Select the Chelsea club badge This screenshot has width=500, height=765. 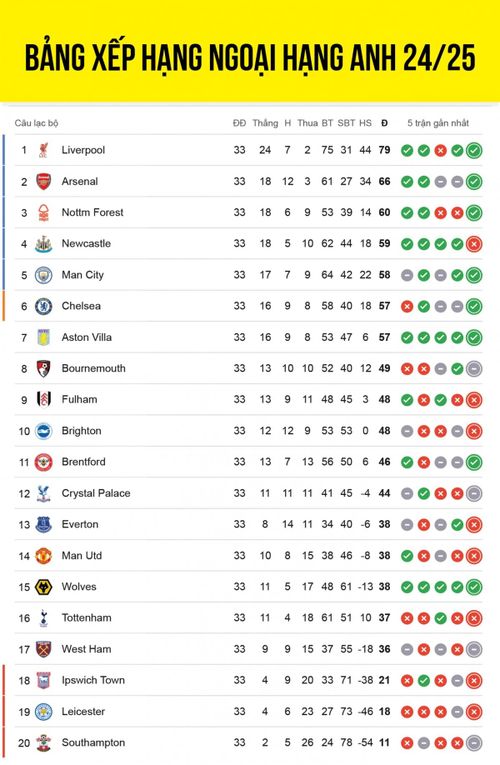(x=43, y=306)
